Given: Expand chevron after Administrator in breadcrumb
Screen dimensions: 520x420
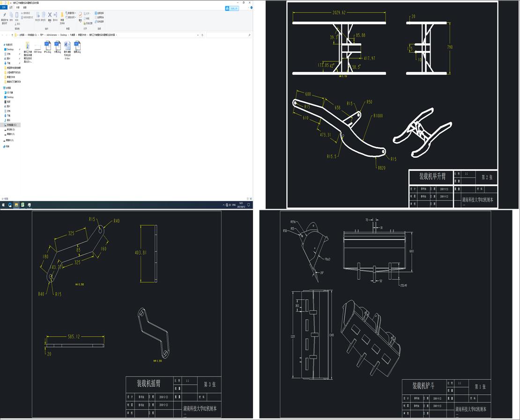Looking at the screenshot, I should coord(59,35).
